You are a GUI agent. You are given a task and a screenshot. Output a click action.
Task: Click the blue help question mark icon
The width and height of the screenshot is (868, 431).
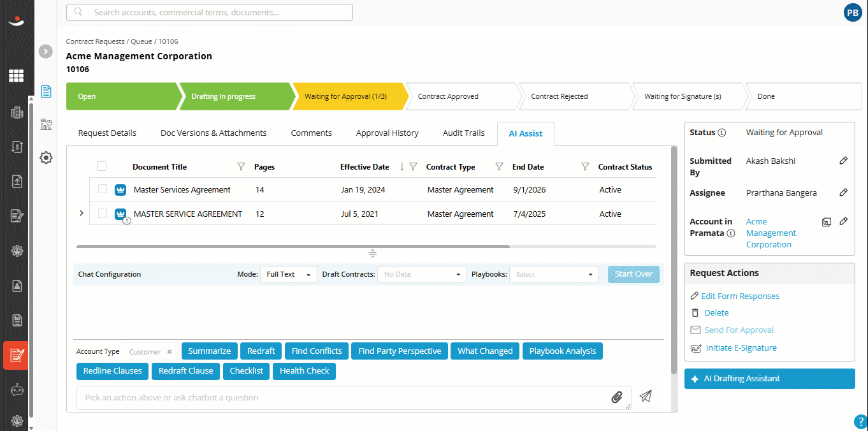point(860,421)
